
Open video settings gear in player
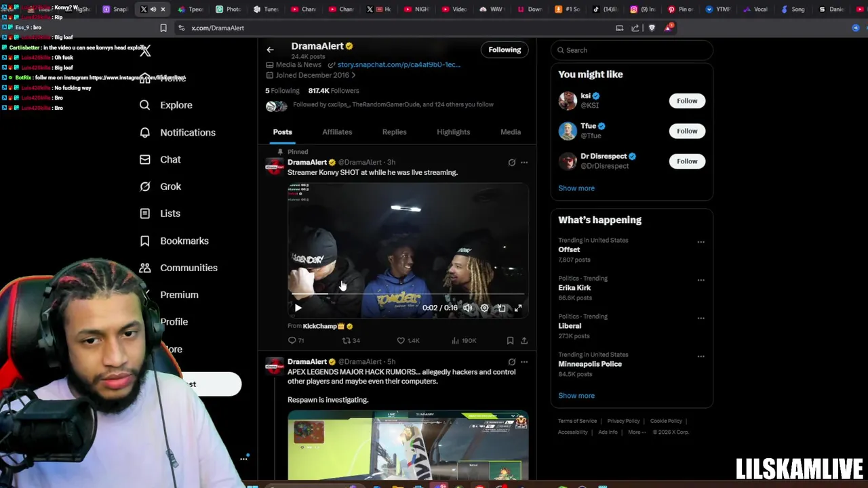pos(484,308)
